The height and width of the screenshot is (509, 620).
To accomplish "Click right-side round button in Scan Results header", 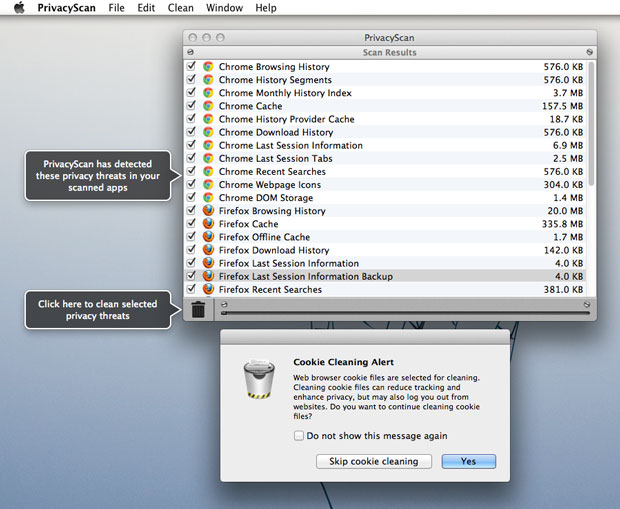I will (x=590, y=52).
